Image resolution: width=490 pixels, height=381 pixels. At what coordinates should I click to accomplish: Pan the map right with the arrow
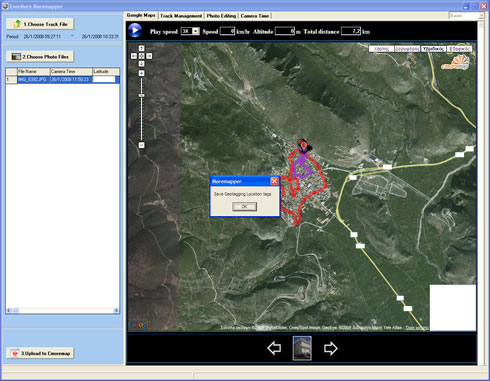coord(149,56)
